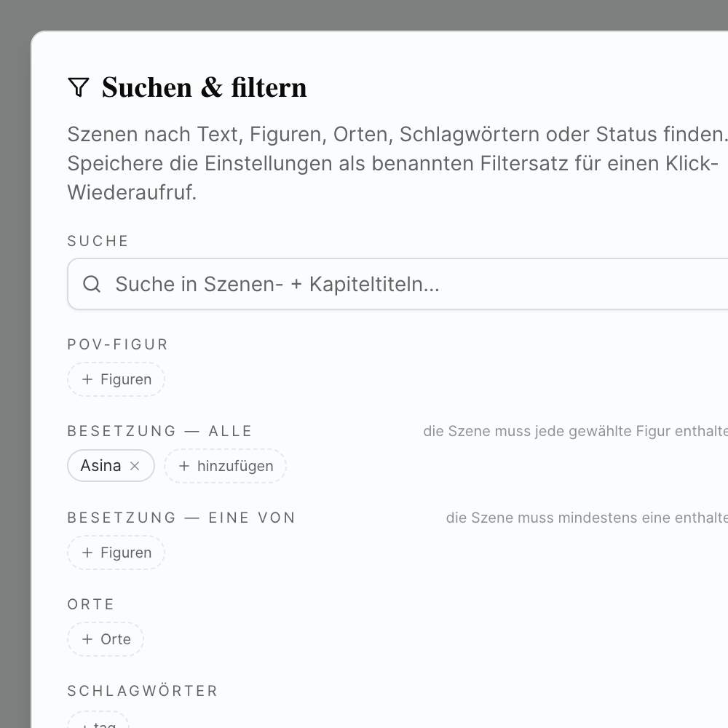Click the Suchen & filtern heading
This screenshot has width=728, height=728.
(x=204, y=87)
